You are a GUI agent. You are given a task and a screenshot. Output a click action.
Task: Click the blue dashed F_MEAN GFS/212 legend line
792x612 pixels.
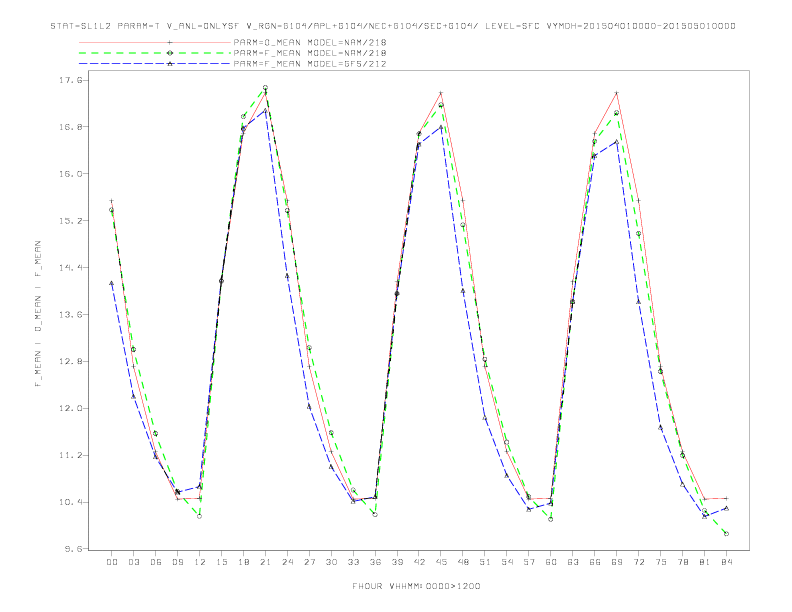155,64
